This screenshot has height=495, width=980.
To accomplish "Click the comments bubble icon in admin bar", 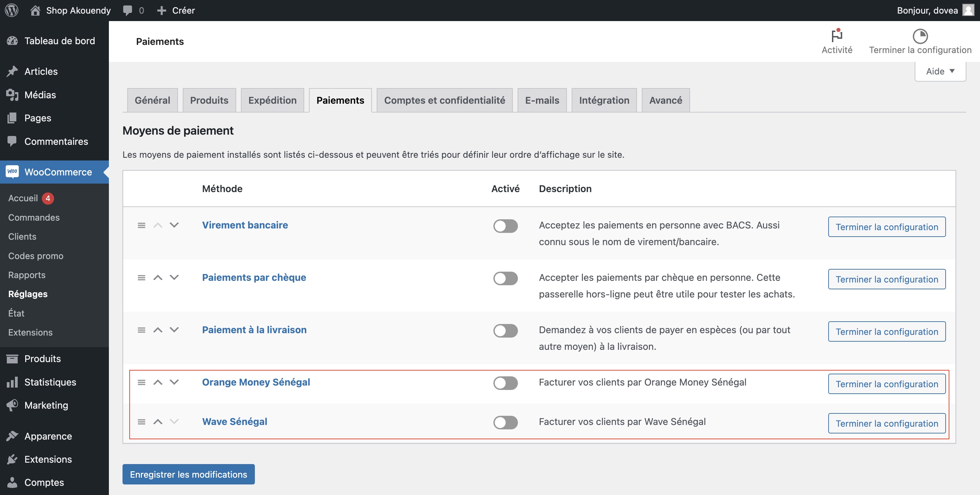I will [x=128, y=10].
